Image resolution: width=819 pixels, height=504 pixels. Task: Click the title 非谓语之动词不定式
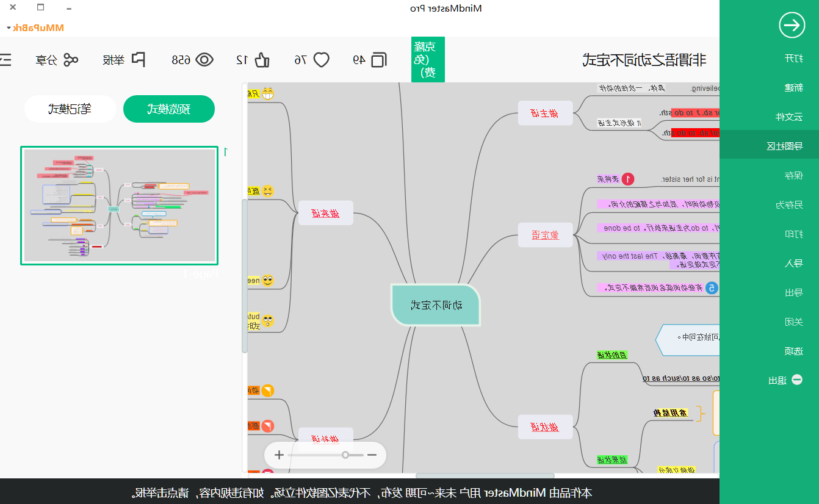[644, 60]
